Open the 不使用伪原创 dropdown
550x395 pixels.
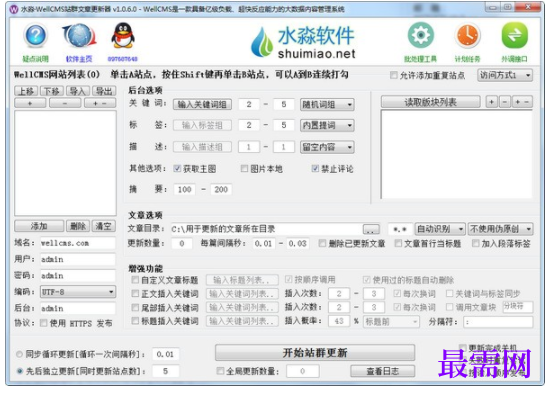[500, 229]
